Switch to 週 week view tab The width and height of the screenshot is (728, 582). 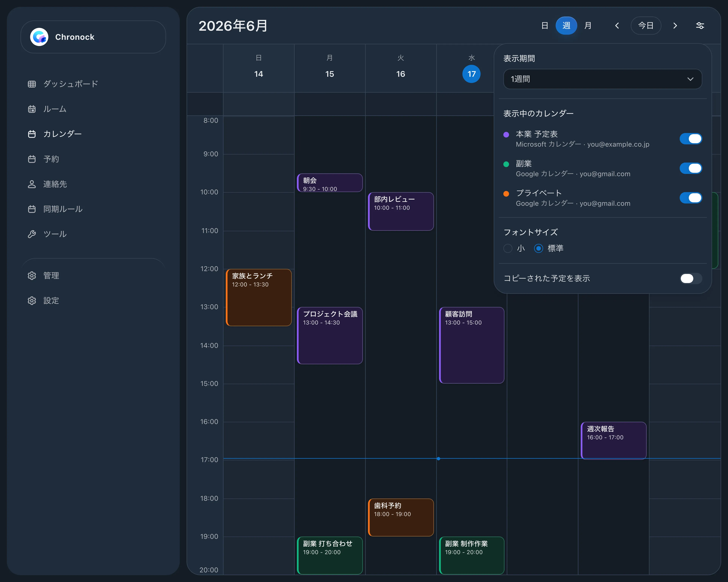[x=566, y=26]
